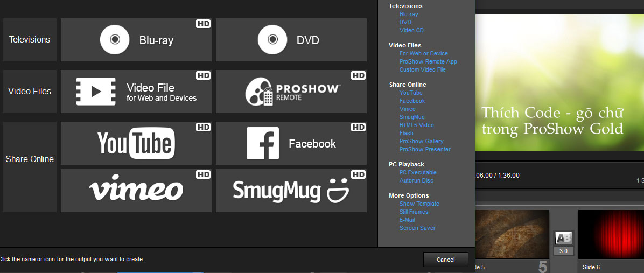Choose the DVD disc output tile
Screen dimensions: 644x273
[x=291, y=40]
